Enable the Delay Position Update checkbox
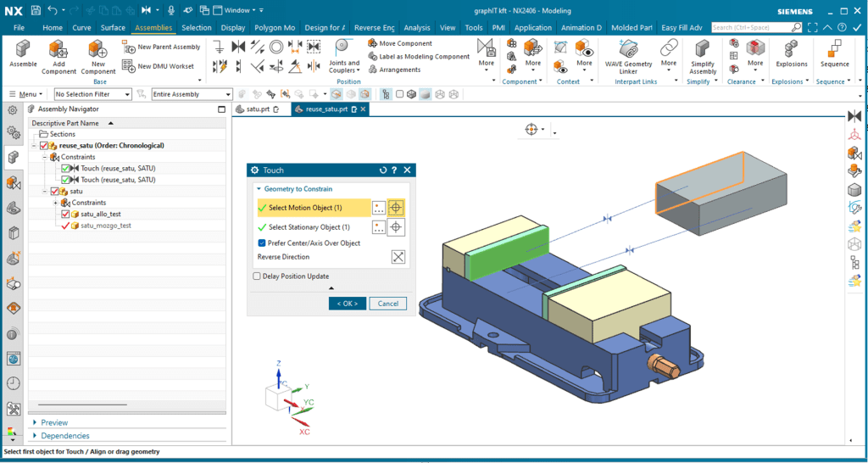Screen dimensions: 868x463 click(x=258, y=276)
